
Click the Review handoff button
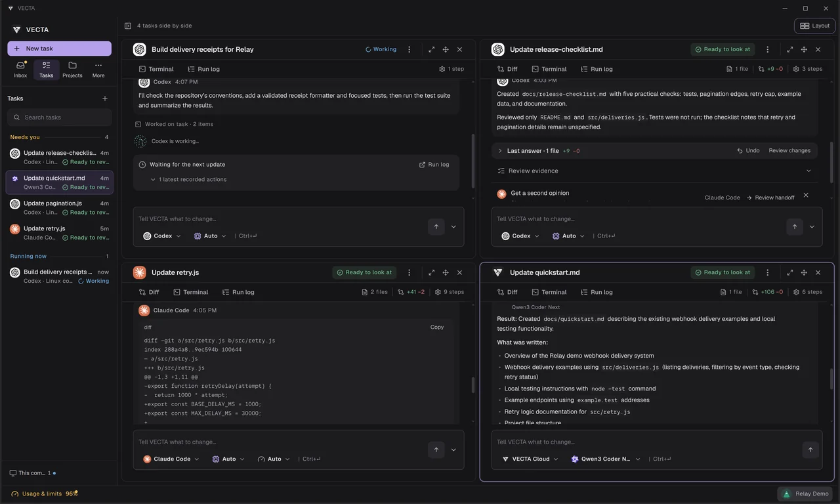[770, 198]
